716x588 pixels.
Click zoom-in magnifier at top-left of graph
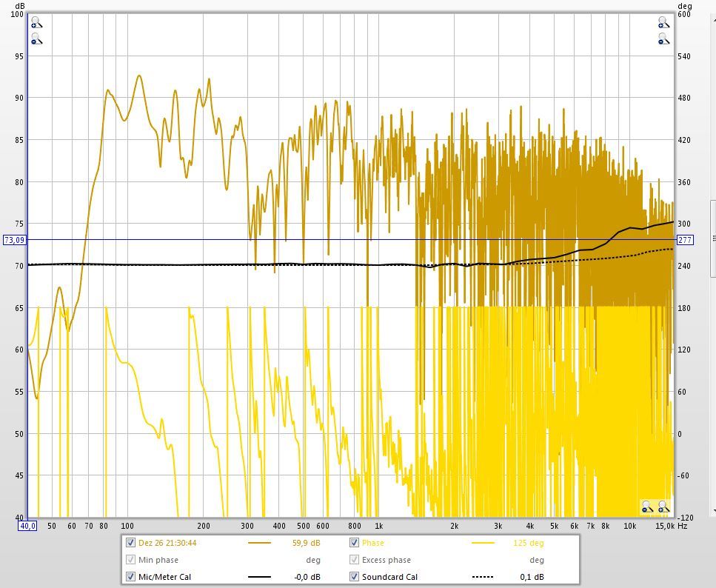[36, 24]
